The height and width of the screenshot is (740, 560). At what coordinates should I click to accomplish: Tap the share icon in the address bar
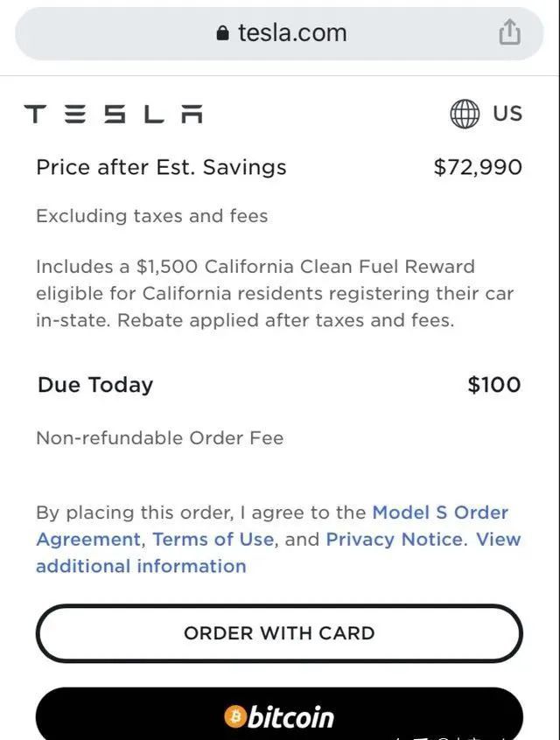click(x=509, y=33)
